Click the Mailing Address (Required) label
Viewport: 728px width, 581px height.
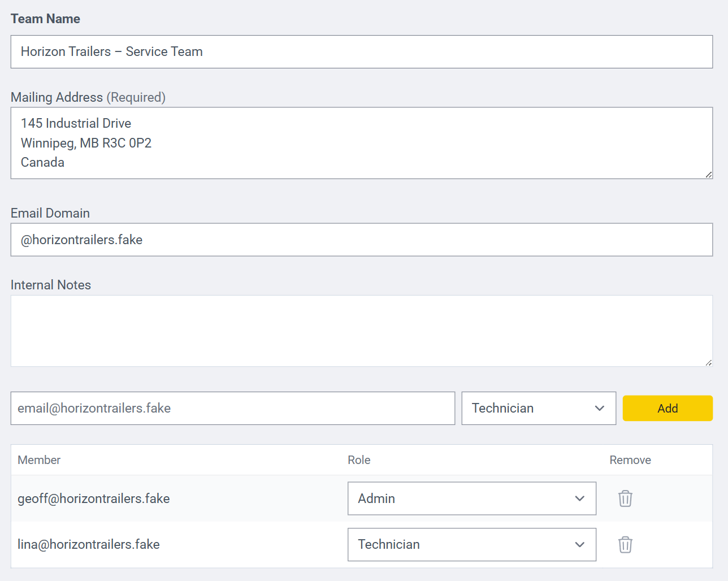(88, 97)
